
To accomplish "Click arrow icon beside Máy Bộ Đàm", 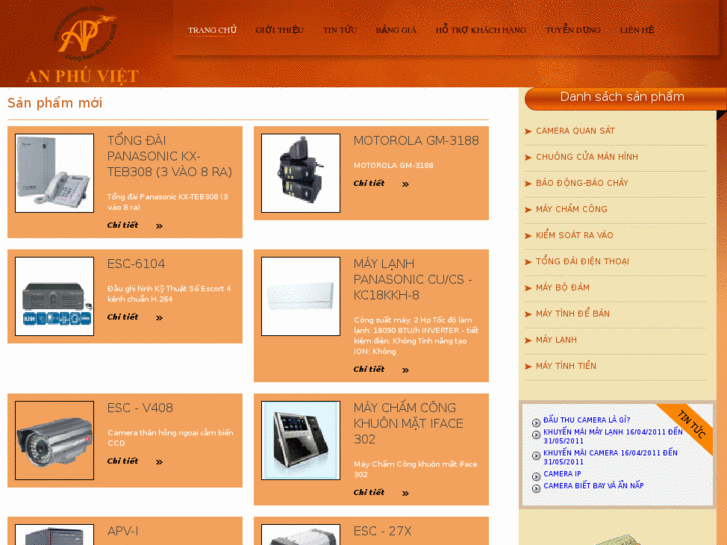I will tap(528, 288).
